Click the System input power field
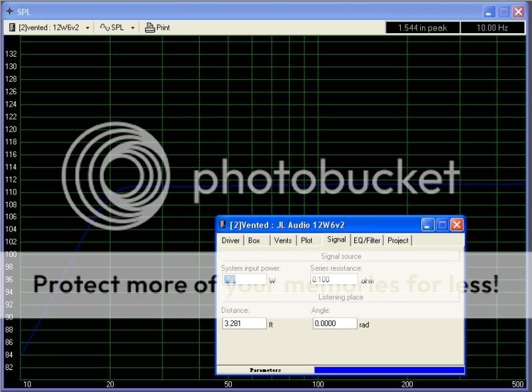 tap(244, 280)
